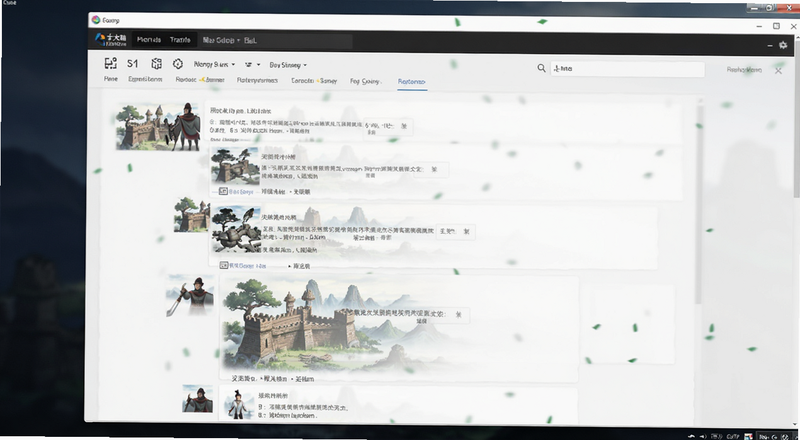Open the soldier beside castle thumbnail
Image resolution: width=800 pixels, height=440 pixels.
coord(158,127)
